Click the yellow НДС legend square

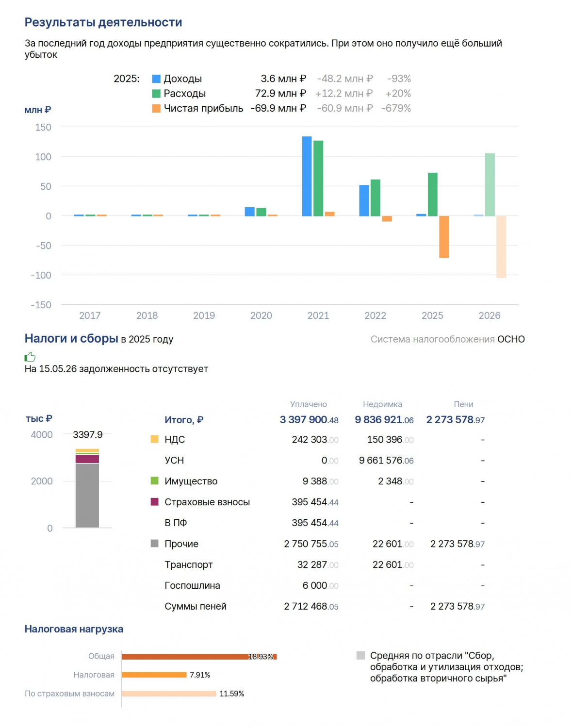point(155,439)
